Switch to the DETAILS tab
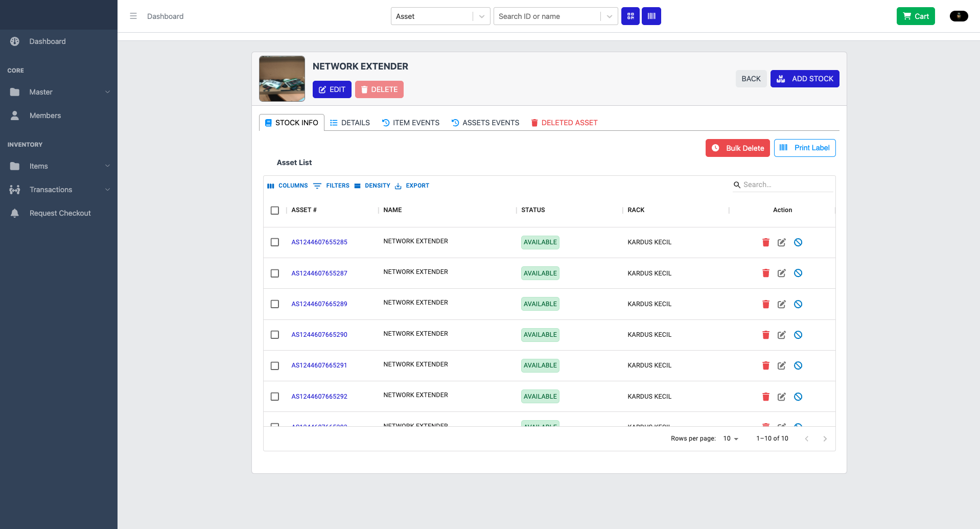This screenshot has width=980, height=529. 350,123
